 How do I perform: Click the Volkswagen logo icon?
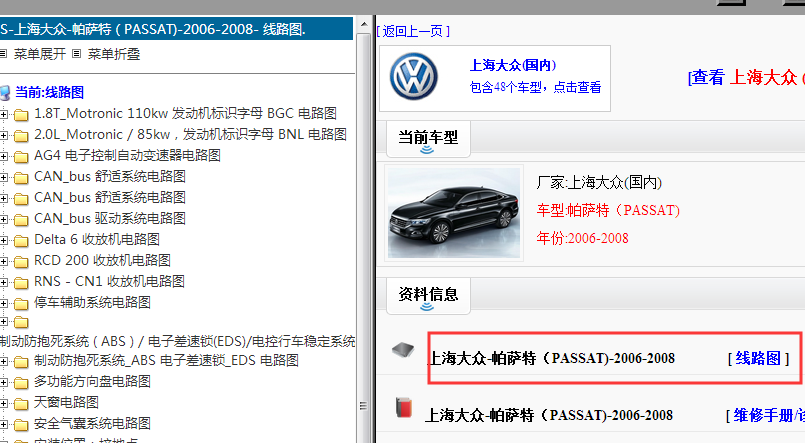coord(414,76)
